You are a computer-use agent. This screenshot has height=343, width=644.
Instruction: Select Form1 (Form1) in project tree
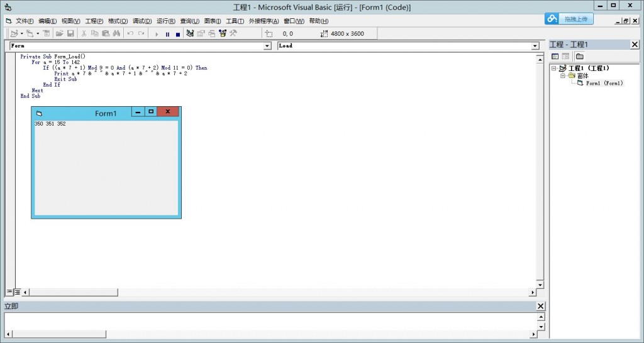[x=604, y=83]
